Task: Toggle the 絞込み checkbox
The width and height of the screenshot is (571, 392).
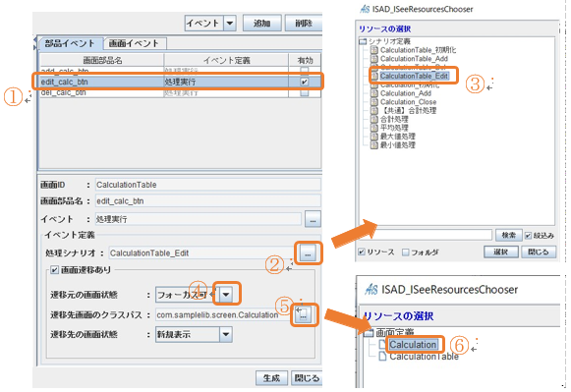Action: point(528,236)
